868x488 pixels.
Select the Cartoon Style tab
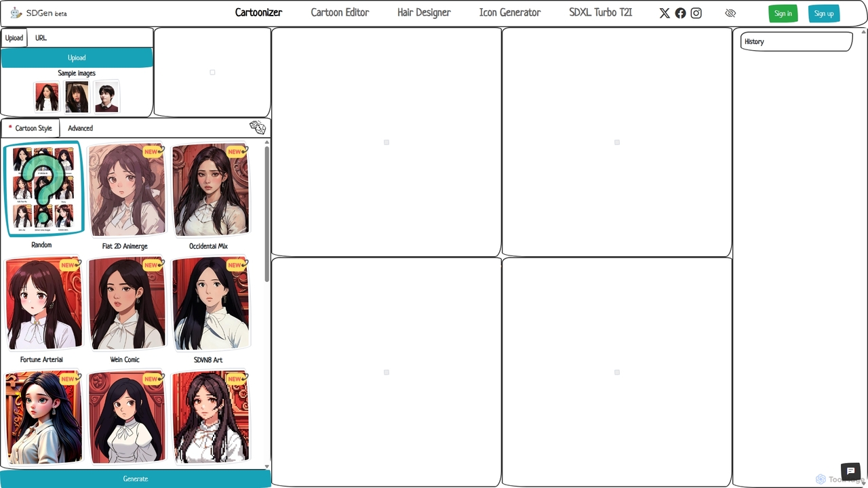click(x=31, y=128)
